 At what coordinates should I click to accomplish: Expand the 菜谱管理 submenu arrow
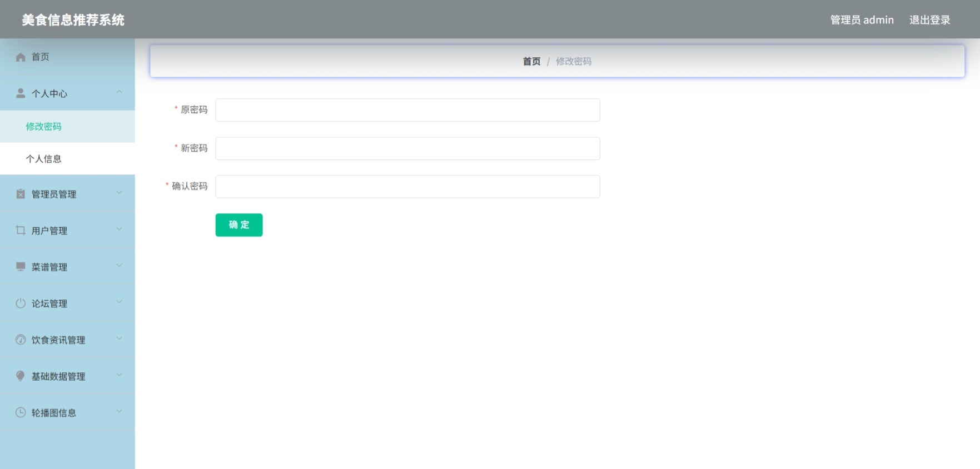tap(119, 266)
